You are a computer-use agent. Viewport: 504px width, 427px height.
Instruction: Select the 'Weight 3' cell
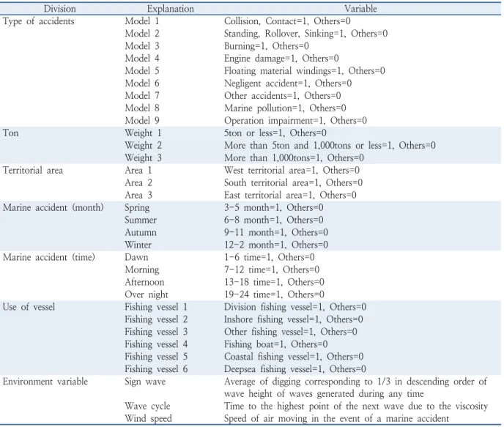tap(143, 157)
